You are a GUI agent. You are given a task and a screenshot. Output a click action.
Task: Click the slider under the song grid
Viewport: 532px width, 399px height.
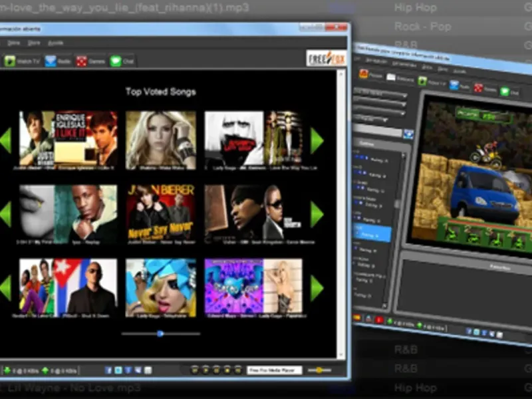coord(161,334)
